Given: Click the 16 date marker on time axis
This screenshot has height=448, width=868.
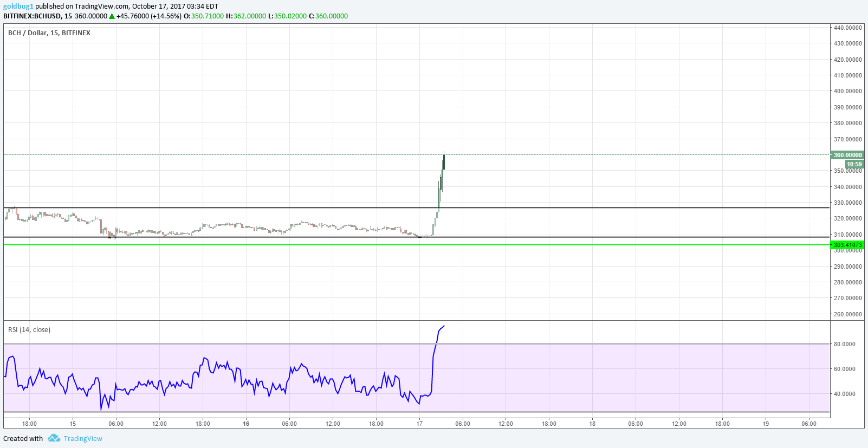Looking at the screenshot, I should [246, 424].
